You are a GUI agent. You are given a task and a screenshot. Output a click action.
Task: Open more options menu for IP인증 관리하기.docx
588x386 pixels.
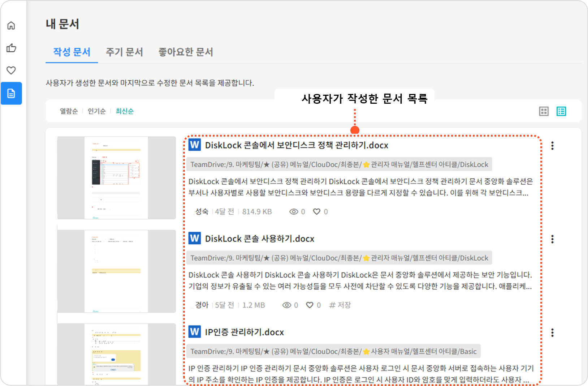(x=552, y=333)
